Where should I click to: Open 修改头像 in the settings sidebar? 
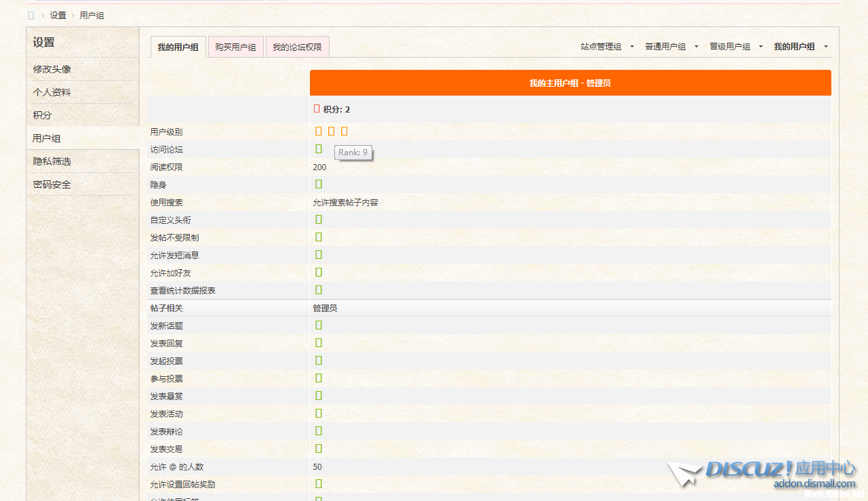pos(52,69)
